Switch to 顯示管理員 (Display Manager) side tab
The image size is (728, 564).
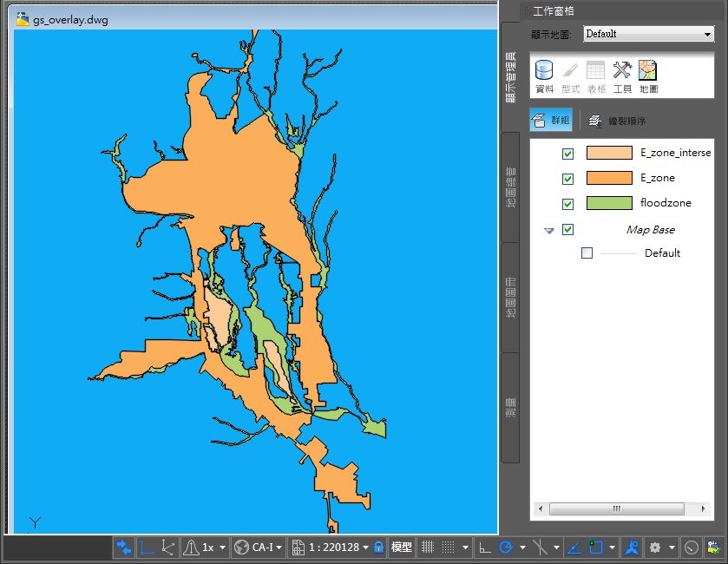pyautogui.click(x=510, y=77)
